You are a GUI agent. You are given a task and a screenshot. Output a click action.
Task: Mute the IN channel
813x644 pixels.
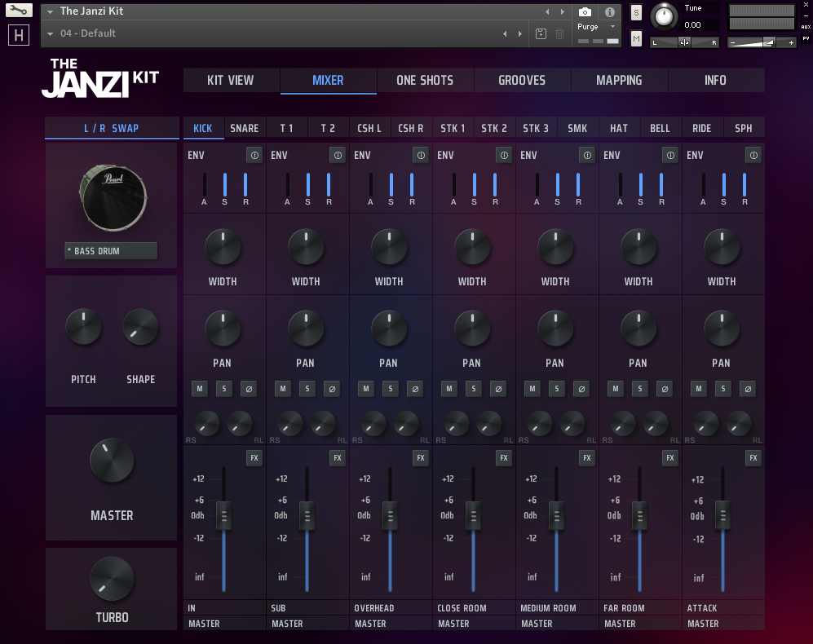click(199, 389)
